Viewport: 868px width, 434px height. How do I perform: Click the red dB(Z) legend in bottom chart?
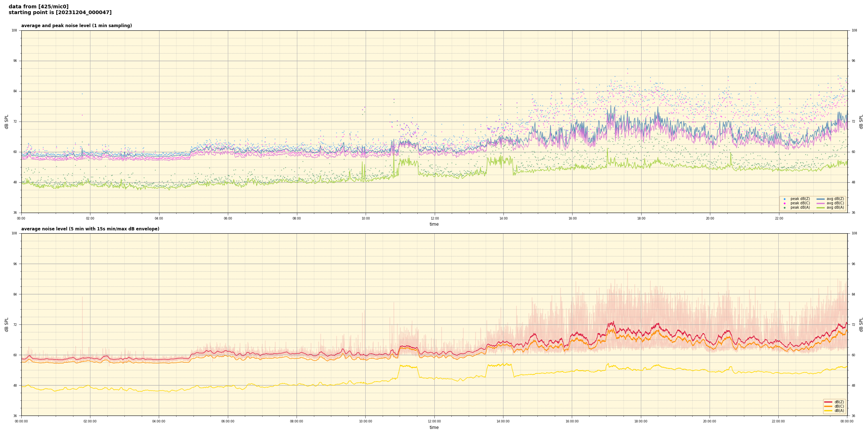pos(828,402)
